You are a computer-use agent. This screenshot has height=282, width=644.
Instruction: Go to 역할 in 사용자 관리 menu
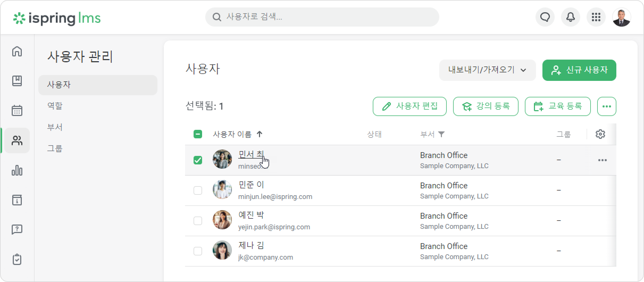pyautogui.click(x=55, y=106)
